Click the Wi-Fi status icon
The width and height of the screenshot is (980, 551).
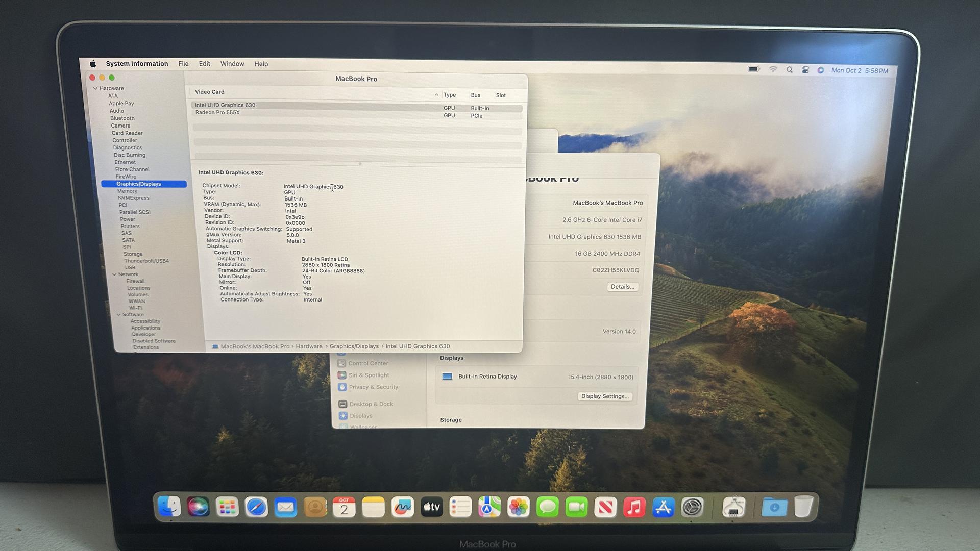tap(773, 69)
